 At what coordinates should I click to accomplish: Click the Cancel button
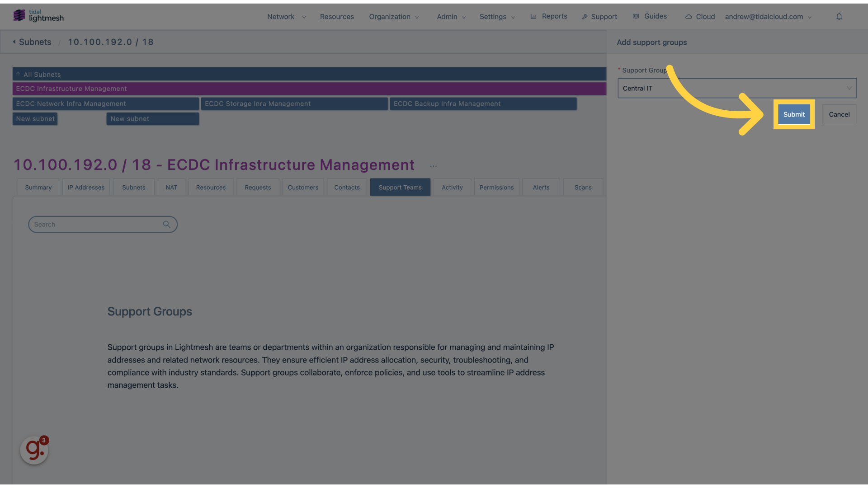tap(839, 114)
